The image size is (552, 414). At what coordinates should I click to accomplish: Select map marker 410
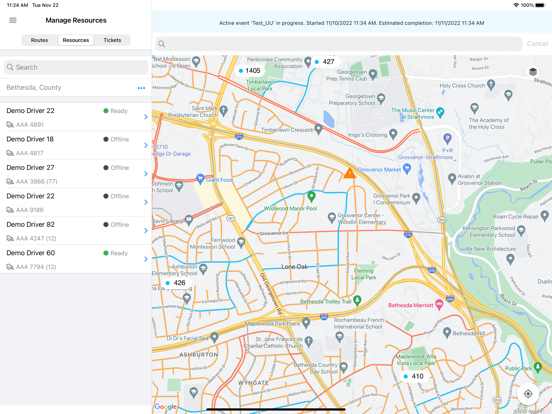pos(414,376)
